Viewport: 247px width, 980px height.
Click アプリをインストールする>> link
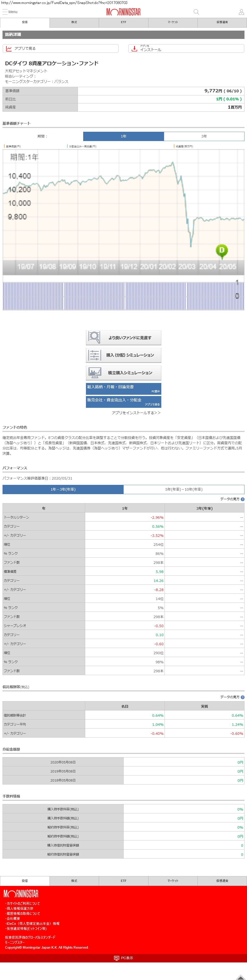click(x=136, y=413)
